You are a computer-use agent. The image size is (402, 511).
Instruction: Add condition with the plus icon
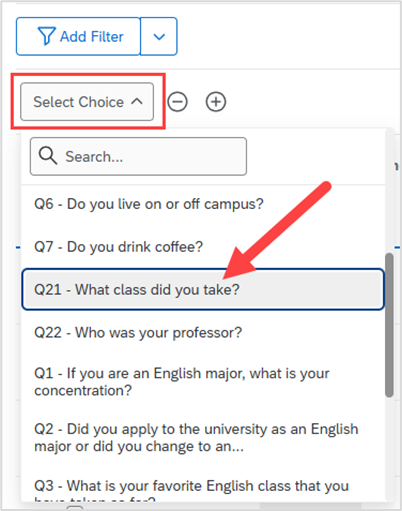tap(216, 102)
